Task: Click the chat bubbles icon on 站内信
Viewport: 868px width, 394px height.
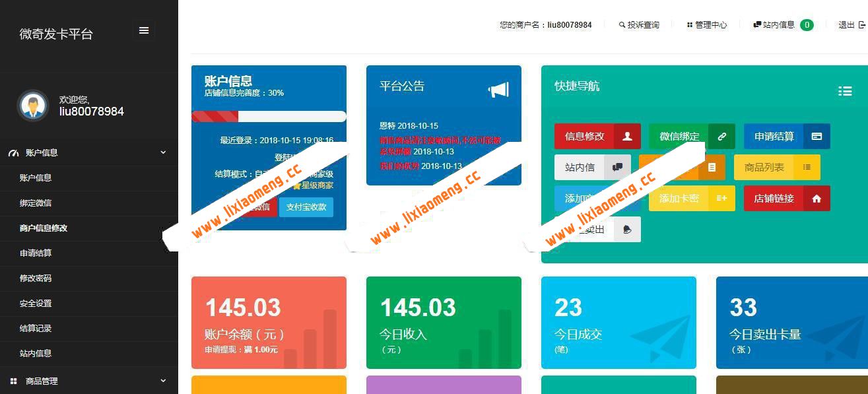Action: (618, 167)
